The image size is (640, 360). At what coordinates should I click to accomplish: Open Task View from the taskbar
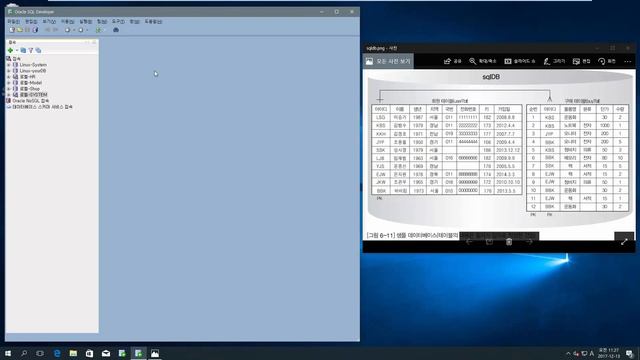coord(40,353)
